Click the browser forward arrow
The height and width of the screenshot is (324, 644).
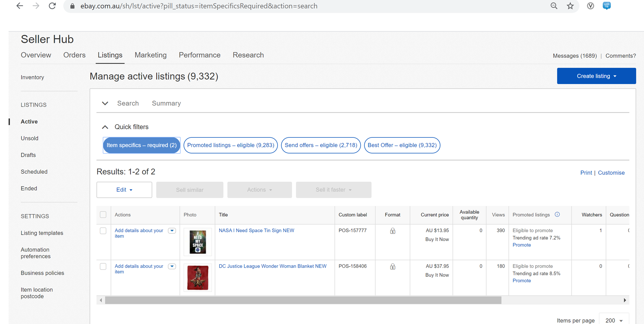coord(36,6)
